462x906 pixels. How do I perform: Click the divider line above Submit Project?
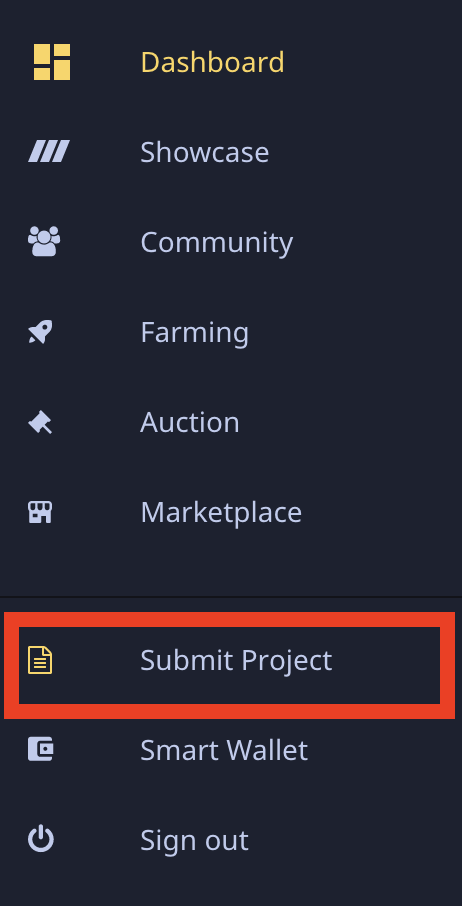pyautogui.click(x=231, y=597)
